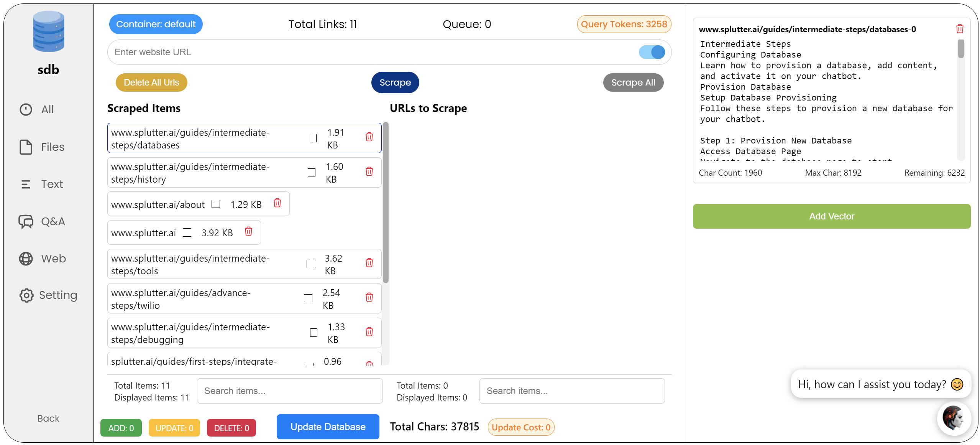Delete the intermediate-steps/databases scraped item
This screenshot has height=445, width=980.
[x=369, y=137]
